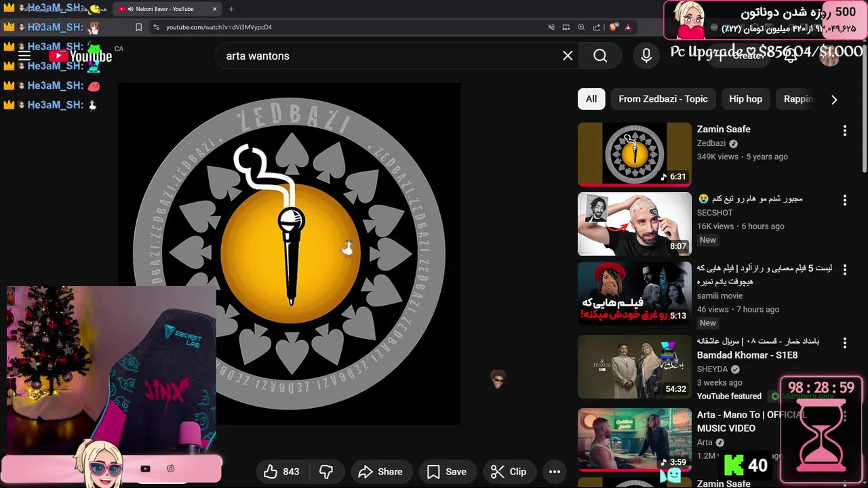Save video to a playlist
This screenshot has width=868, height=488.
pos(446,472)
